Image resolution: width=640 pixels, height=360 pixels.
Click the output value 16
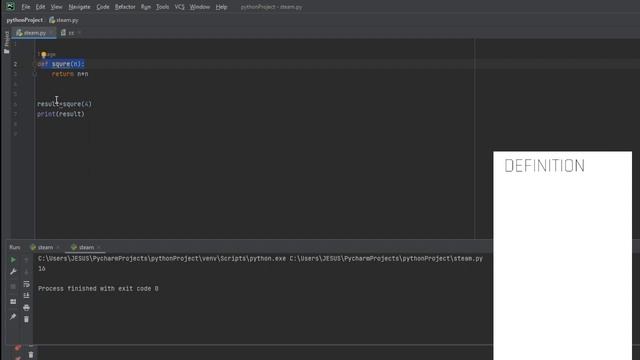[42, 269]
